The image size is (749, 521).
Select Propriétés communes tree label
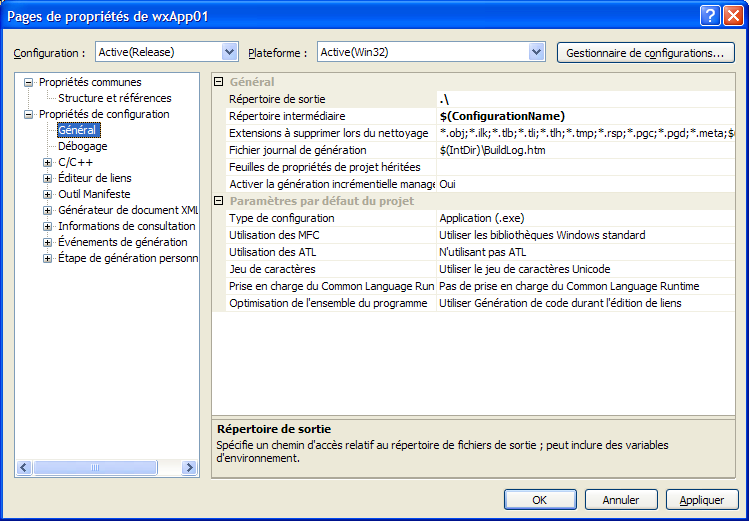pos(90,82)
